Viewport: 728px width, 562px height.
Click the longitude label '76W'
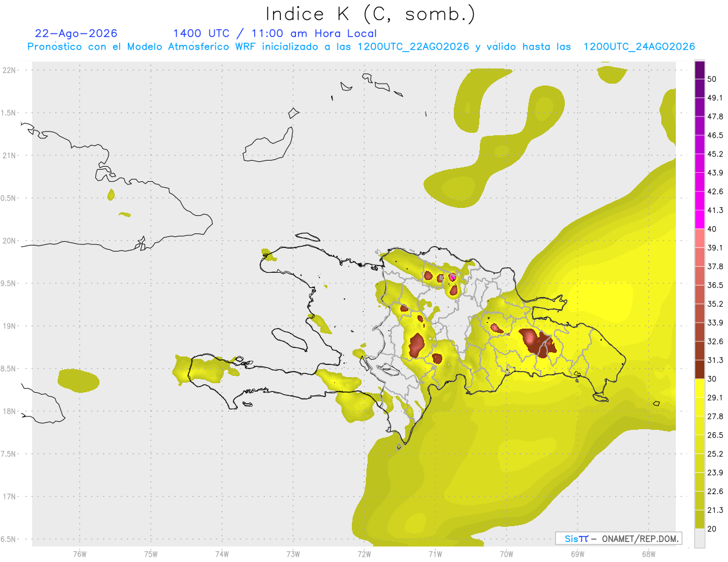[x=79, y=554]
